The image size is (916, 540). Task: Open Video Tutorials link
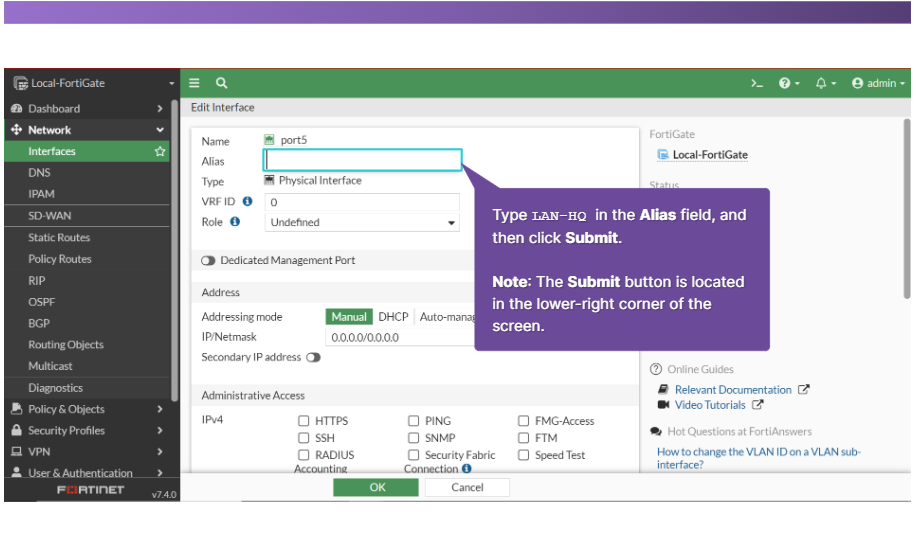[x=710, y=405]
